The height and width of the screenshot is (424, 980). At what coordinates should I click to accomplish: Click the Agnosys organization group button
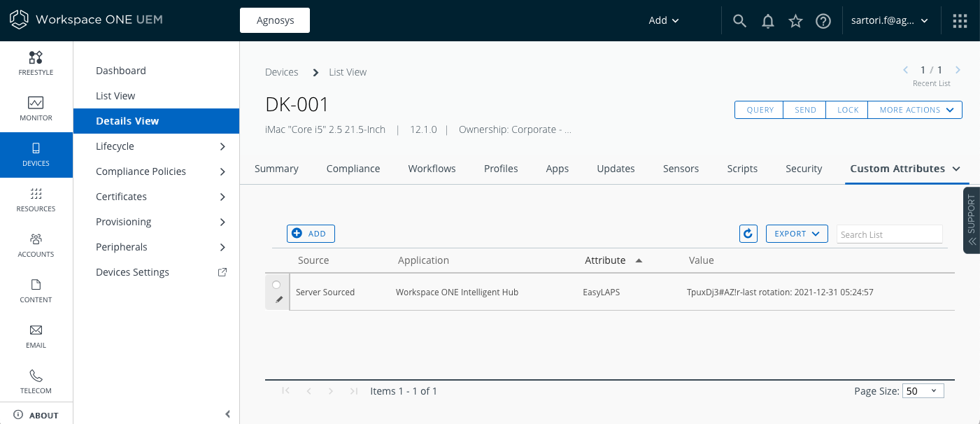[x=275, y=20]
